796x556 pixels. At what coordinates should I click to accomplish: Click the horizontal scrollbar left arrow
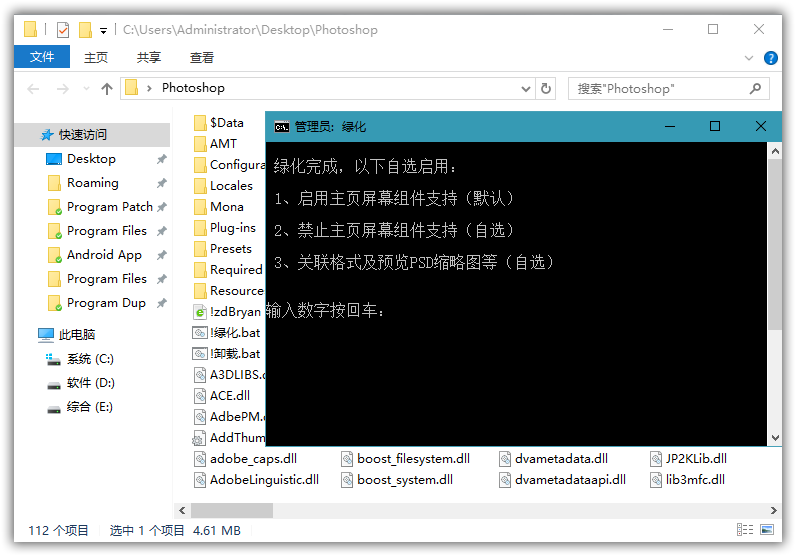[182, 510]
